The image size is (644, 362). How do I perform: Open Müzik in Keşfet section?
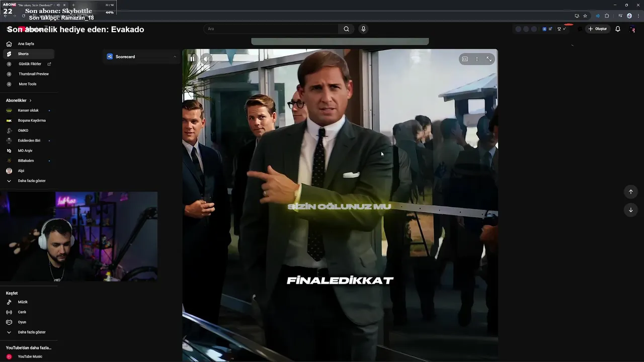pyautogui.click(x=28, y=302)
